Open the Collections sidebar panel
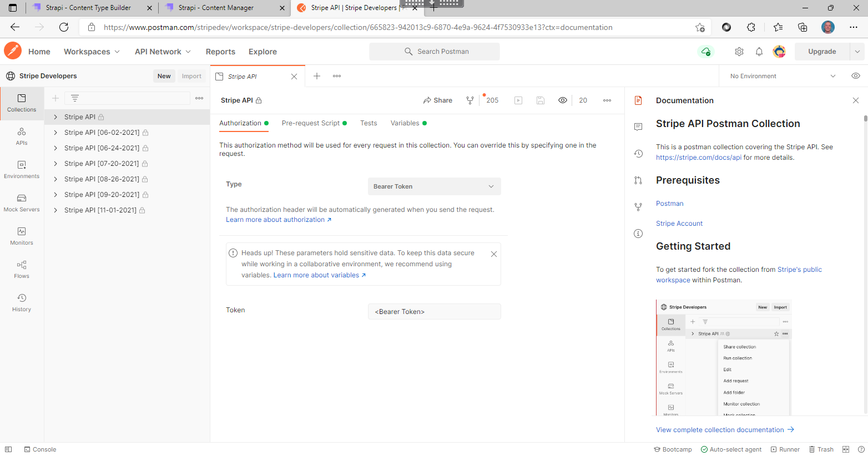Screen dimensions: 868x456 22,103
